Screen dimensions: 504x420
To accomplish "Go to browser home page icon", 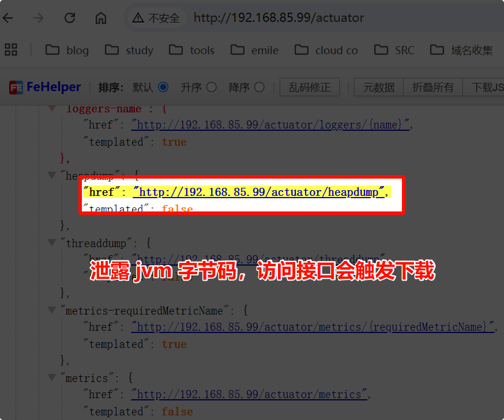I will tap(101, 18).
